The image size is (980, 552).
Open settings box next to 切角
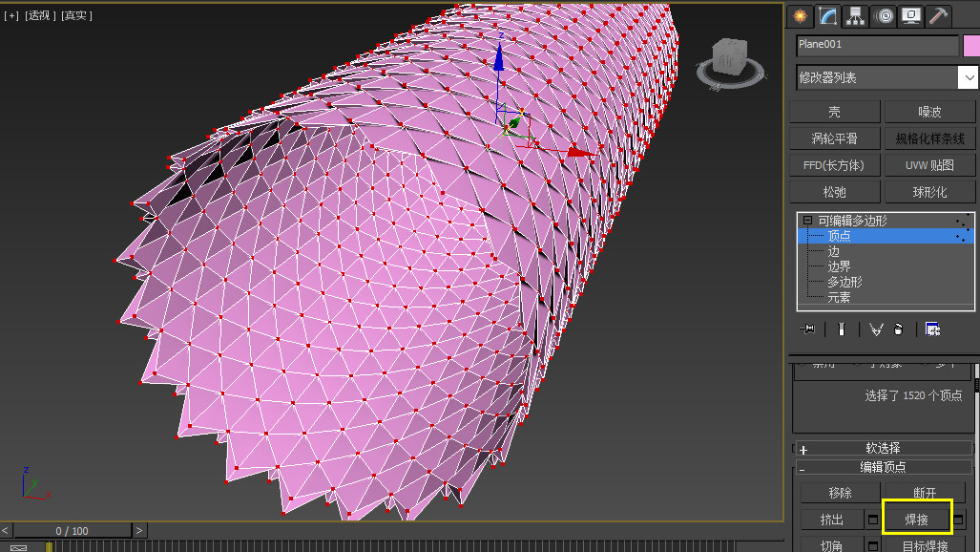pyautogui.click(x=872, y=545)
